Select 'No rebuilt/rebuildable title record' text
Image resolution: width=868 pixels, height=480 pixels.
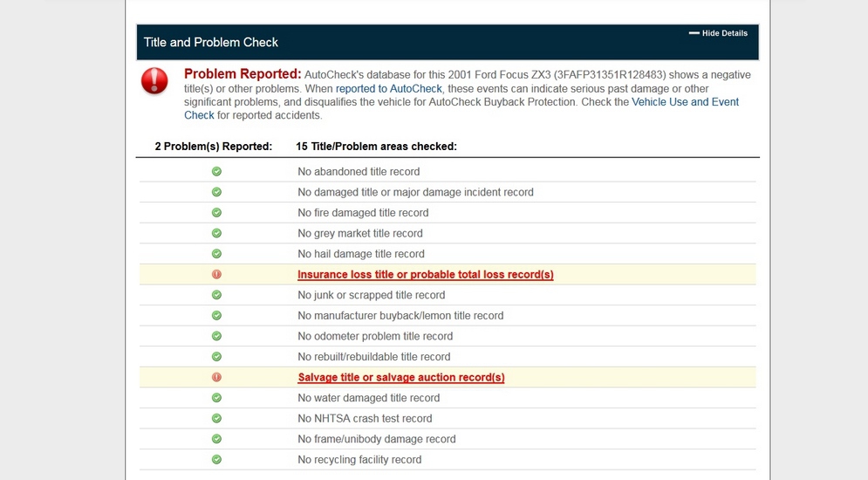pos(374,357)
